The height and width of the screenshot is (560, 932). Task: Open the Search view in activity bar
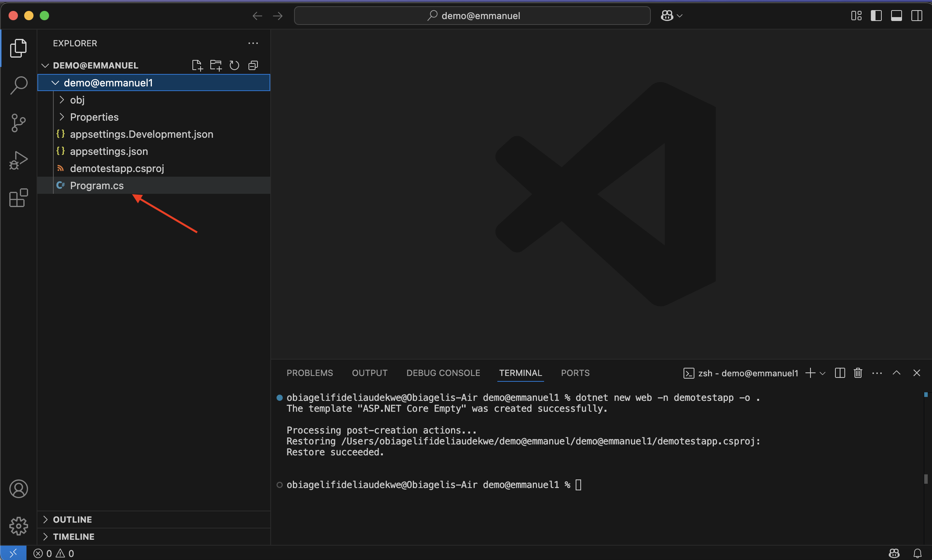click(18, 85)
